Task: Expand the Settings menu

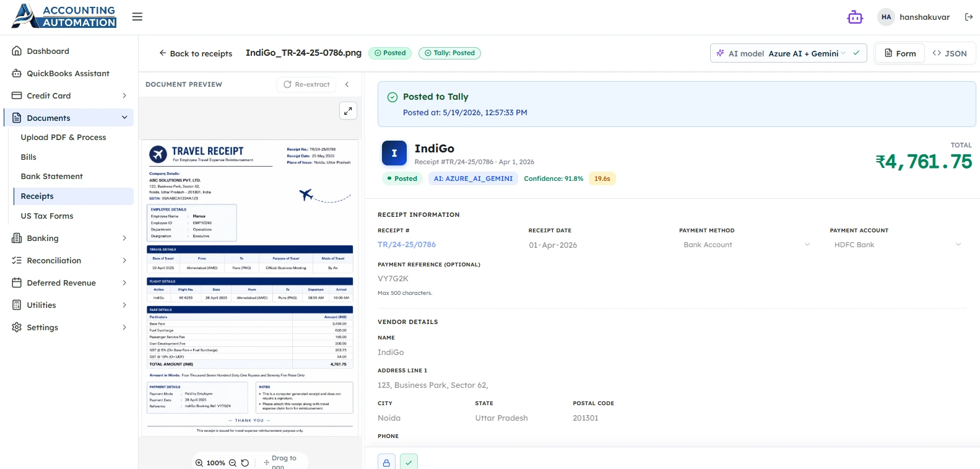Action: click(69, 328)
